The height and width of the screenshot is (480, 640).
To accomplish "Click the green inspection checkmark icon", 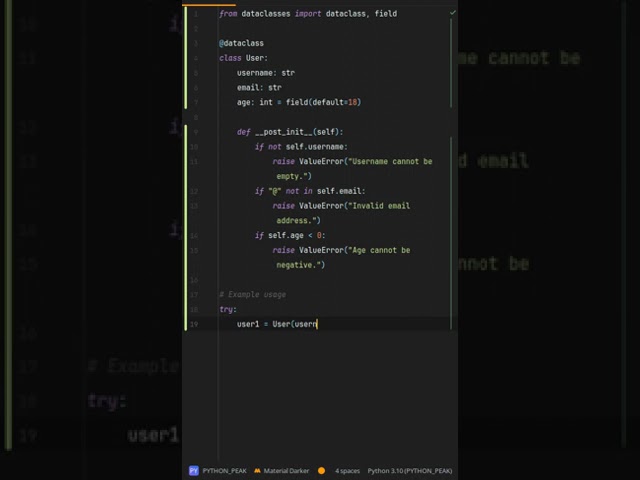I will pyautogui.click(x=452, y=13).
